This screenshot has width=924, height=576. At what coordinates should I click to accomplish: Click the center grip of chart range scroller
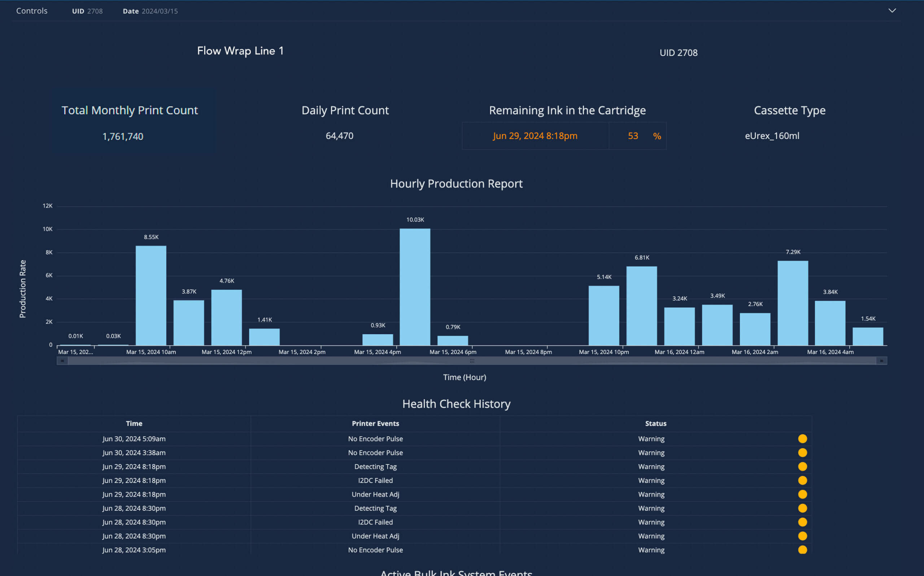click(x=472, y=361)
